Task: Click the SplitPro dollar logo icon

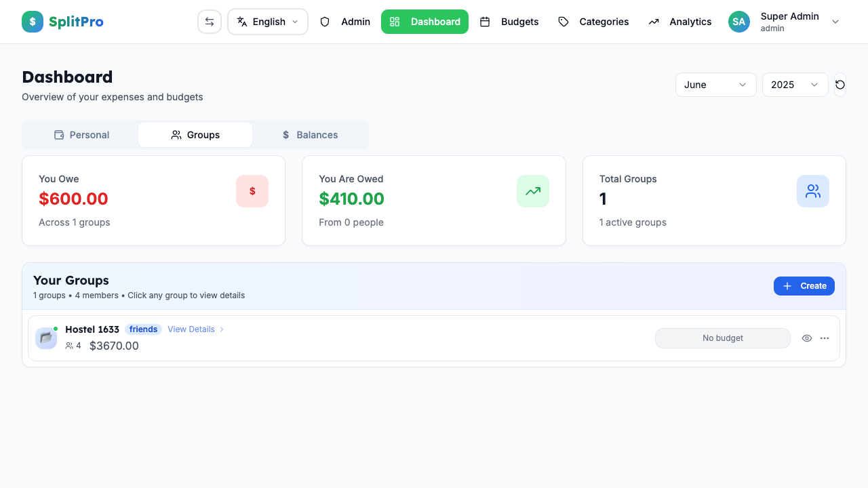Action: click(32, 22)
